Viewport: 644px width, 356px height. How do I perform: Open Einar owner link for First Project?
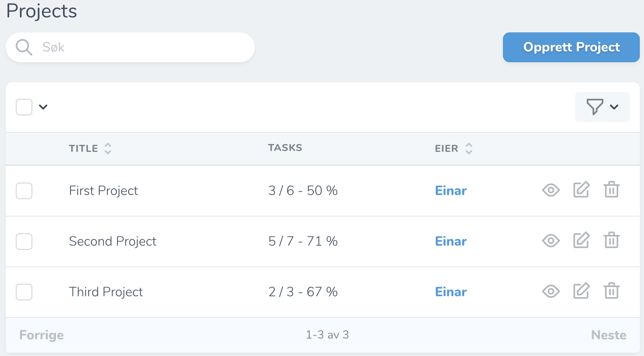click(x=451, y=191)
